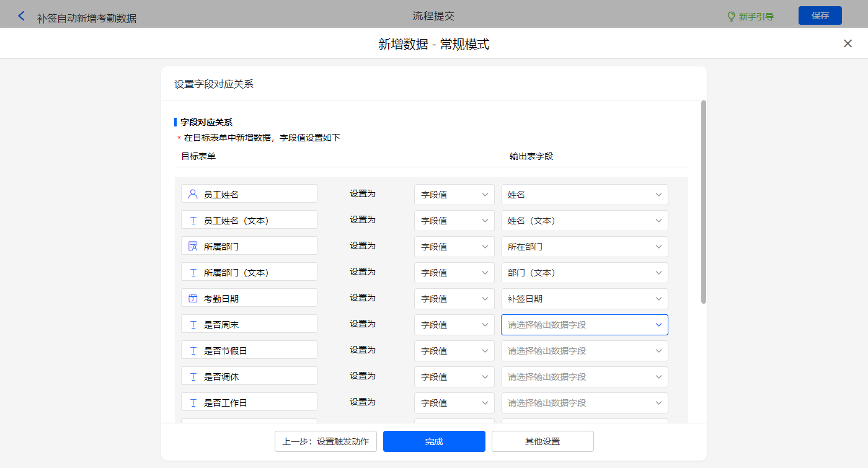Click the 保存 button in top bar
Image resolution: width=868 pixels, height=468 pixels.
(820, 15)
